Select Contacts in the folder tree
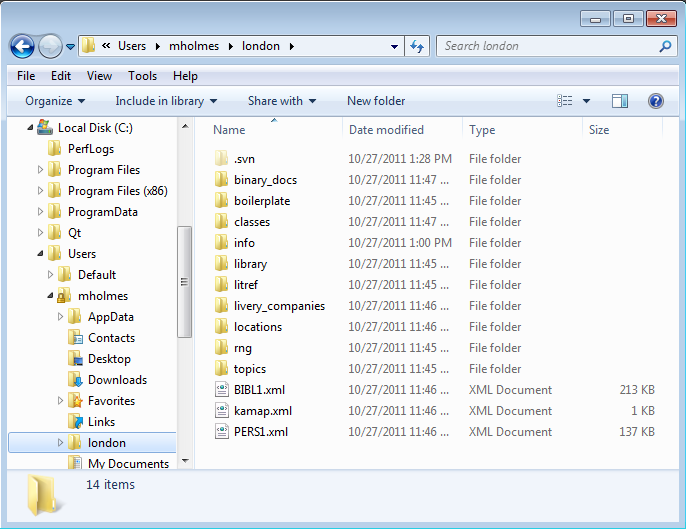Image resolution: width=686 pixels, height=529 pixels. coord(112,338)
